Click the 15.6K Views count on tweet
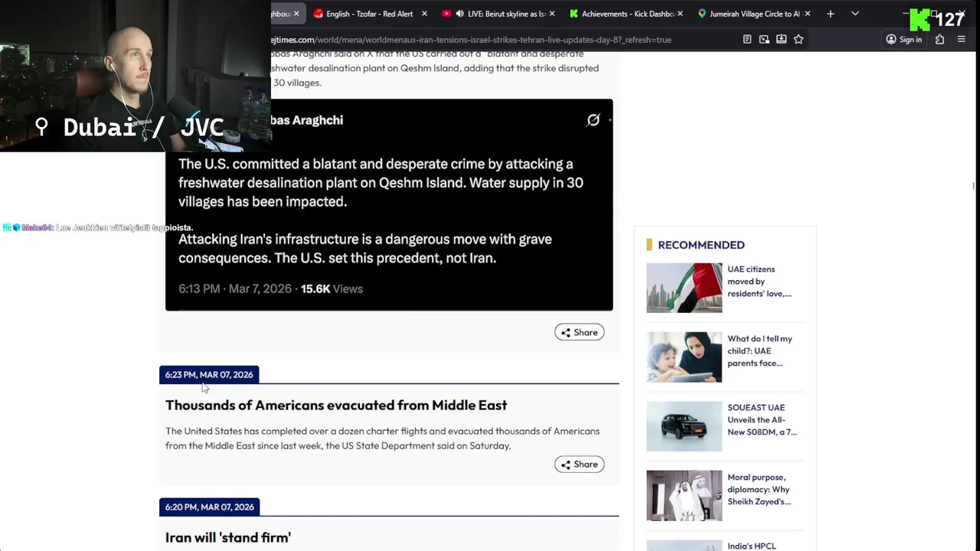980x551 pixels. pyautogui.click(x=332, y=289)
